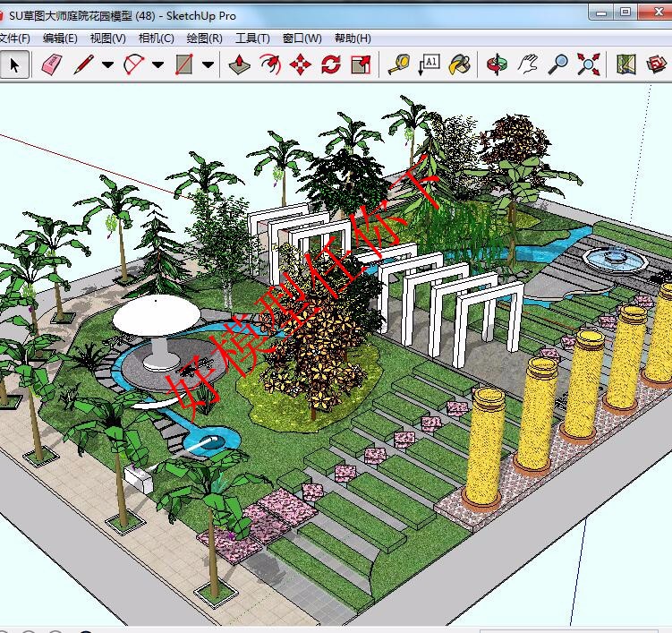
Task: Open the 帮助(H) menu
Action: 353,38
